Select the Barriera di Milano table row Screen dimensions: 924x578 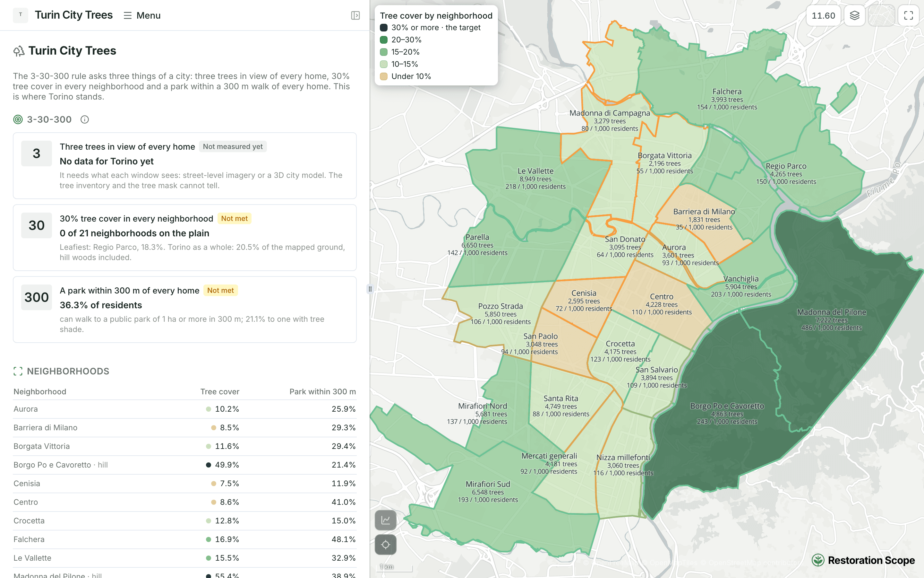[184, 428]
